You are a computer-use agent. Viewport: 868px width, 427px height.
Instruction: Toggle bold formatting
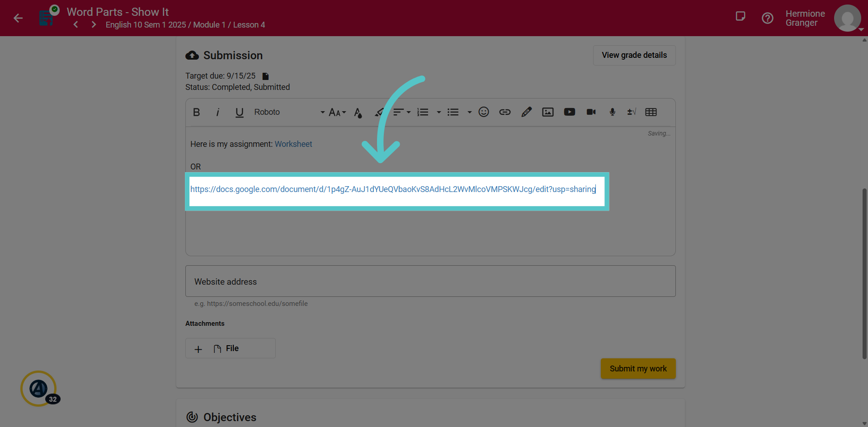pos(196,112)
